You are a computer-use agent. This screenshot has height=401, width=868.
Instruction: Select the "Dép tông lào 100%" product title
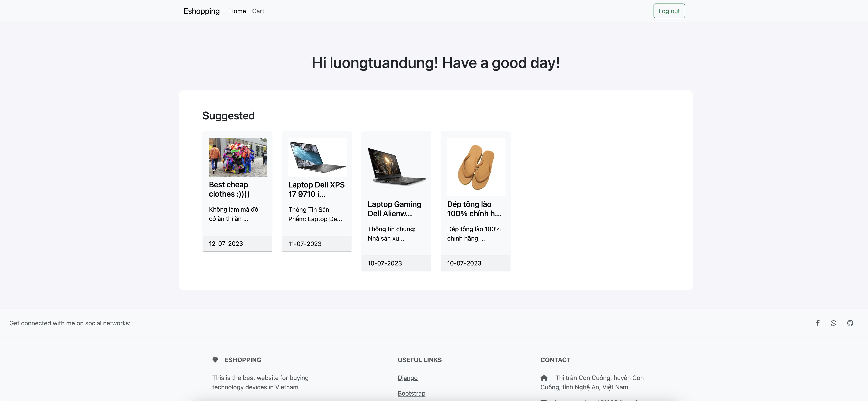tap(474, 209)
